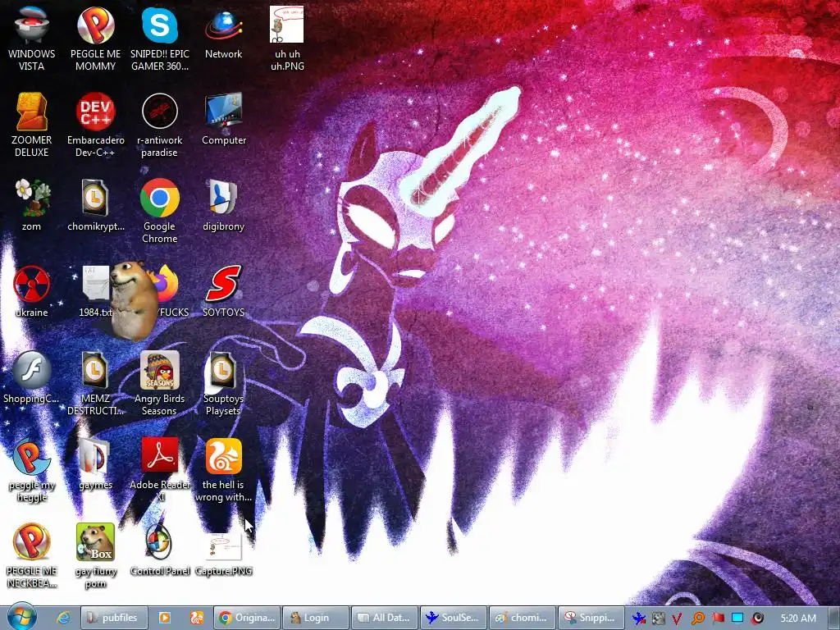
Task: Launch Angry Birds Seasons
Action: 160,383
